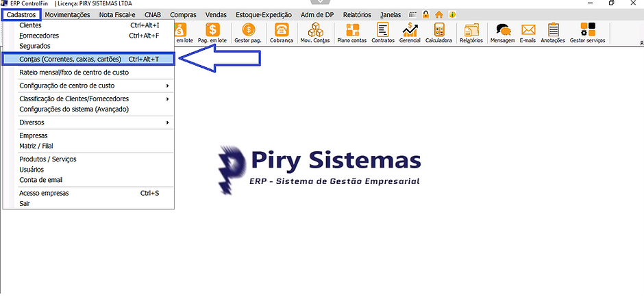Click the padlock icon in menu bar
The image size is (644, 301).
pyautogui.click(x=425, y=15)
